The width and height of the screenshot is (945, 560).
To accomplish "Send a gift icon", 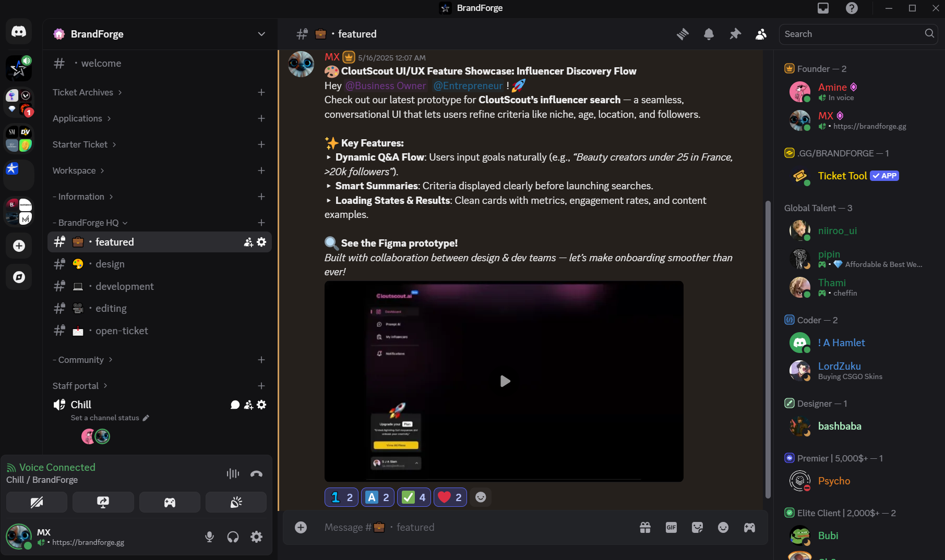I will click(645, 527).
